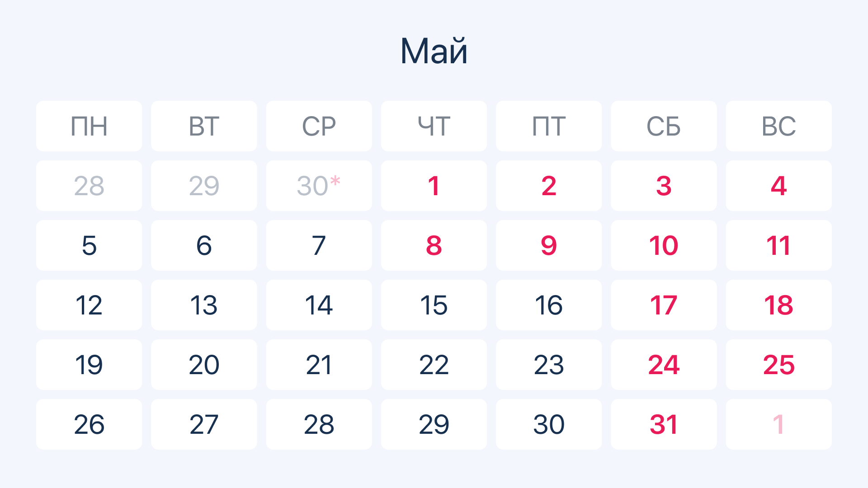The height and width of the screenshot is (488, 868).
Task: Click the Май month title
Action: (434, 51)
